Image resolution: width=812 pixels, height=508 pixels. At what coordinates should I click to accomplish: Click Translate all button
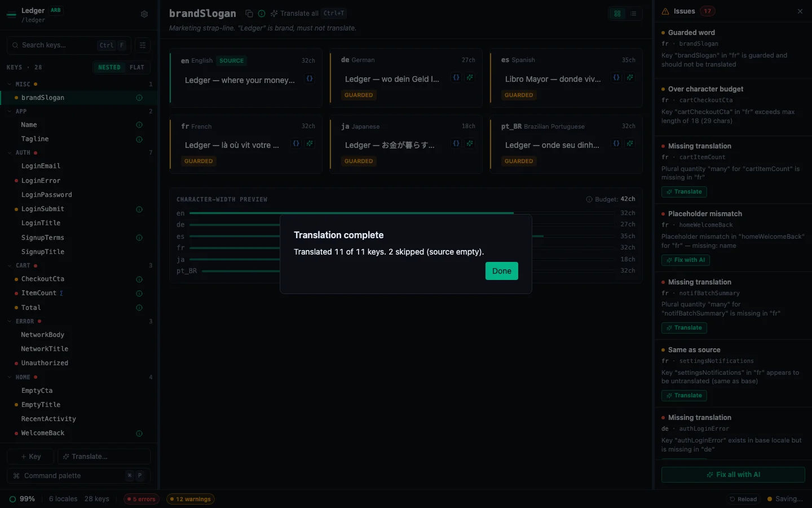click(308, 14)
